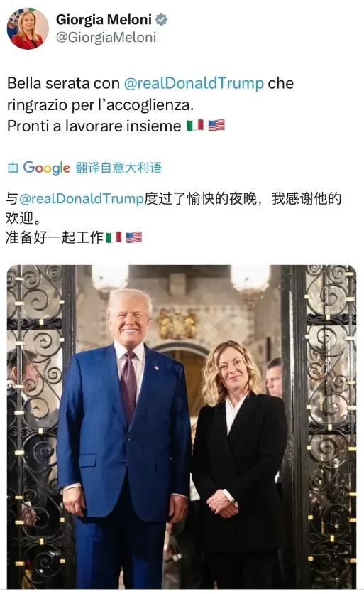Image resolution: width=364 pixels, height=594 pixels.
Task: Click the Italian flag emoji in original tweet
Action: [195, 125]
